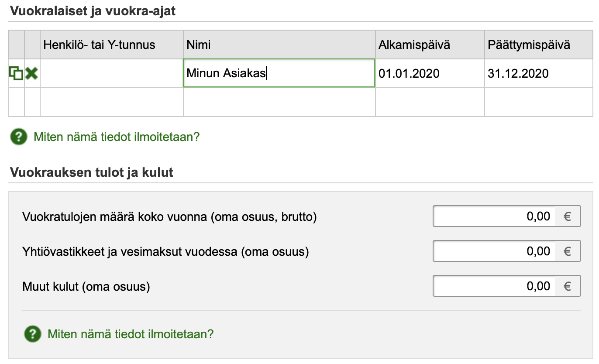
Task: Edit the start date 01.01.2020 cell
Action: (x=430, y=73)
